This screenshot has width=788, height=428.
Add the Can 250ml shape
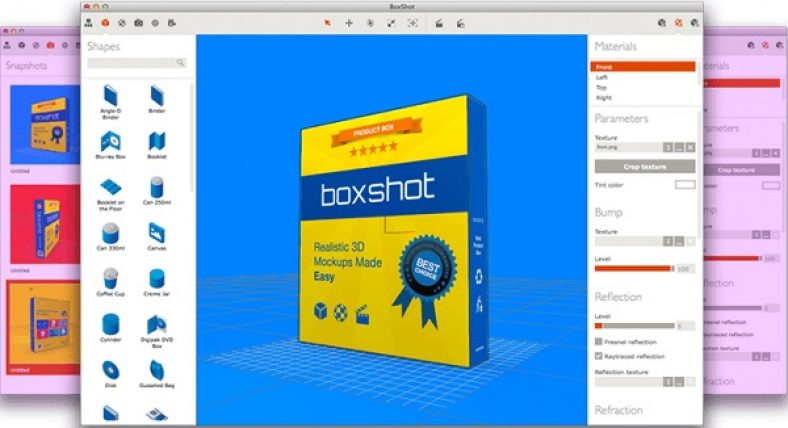coord(157,190)
